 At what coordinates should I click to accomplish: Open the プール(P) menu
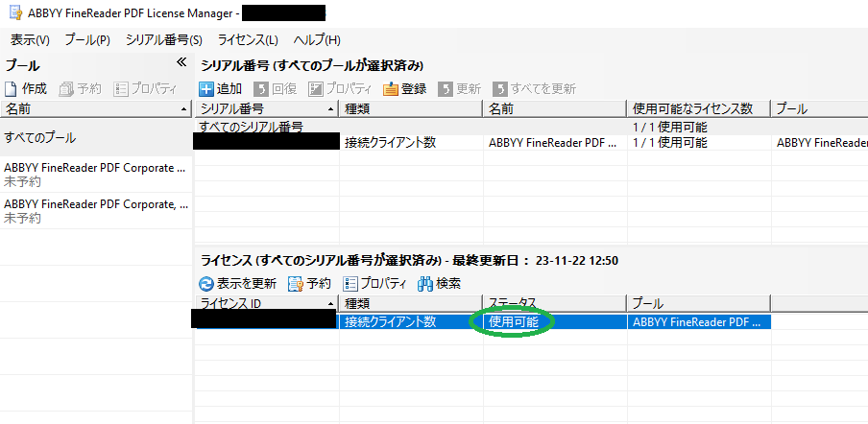point(87,40)
